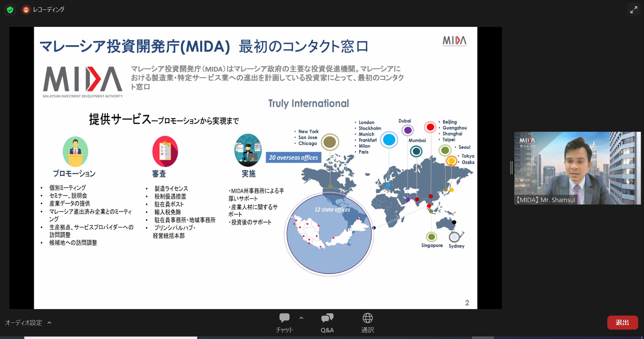Click the Stockholm city label
Viewport: 644px width, 339px height.
click(x=370, y=128)
